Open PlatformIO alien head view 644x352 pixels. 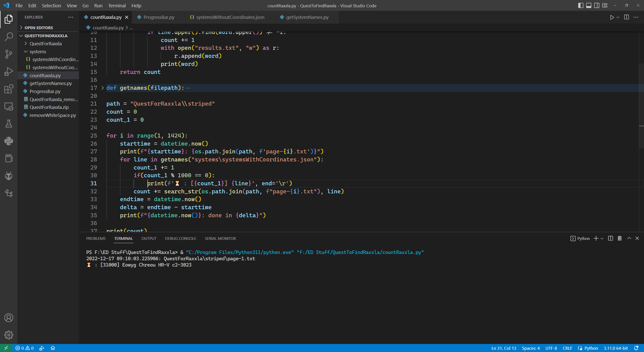[x=9, y=176]
